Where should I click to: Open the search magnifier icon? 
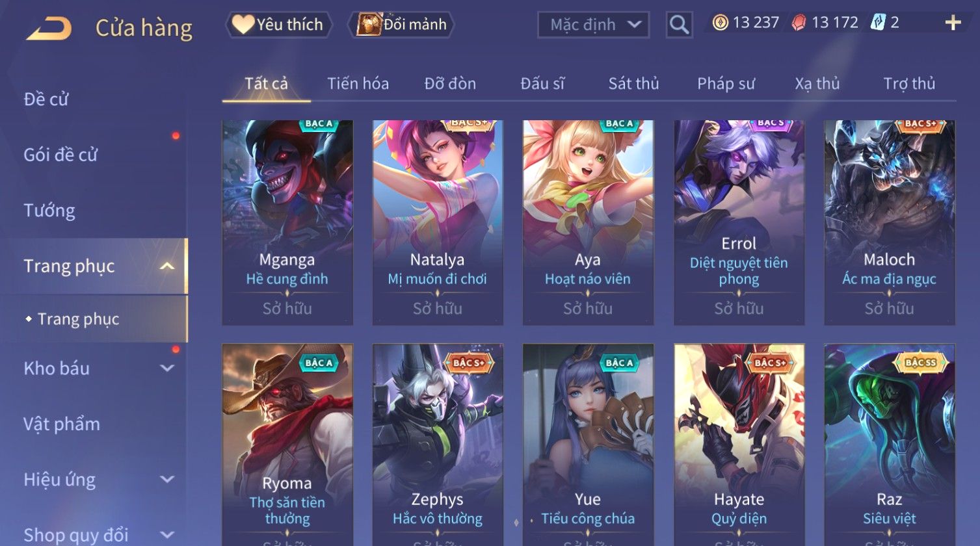(679, 25)
